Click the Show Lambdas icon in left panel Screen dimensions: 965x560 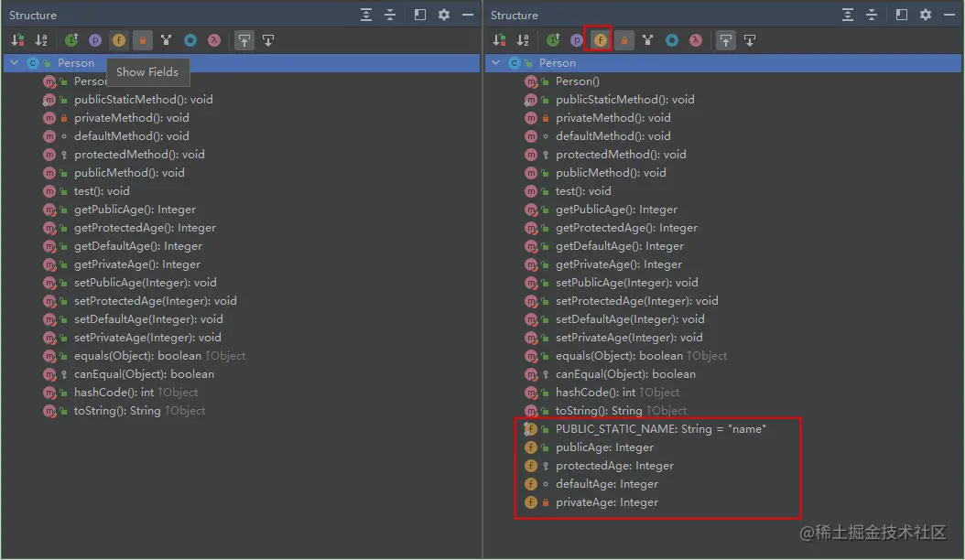pos(213,40)
